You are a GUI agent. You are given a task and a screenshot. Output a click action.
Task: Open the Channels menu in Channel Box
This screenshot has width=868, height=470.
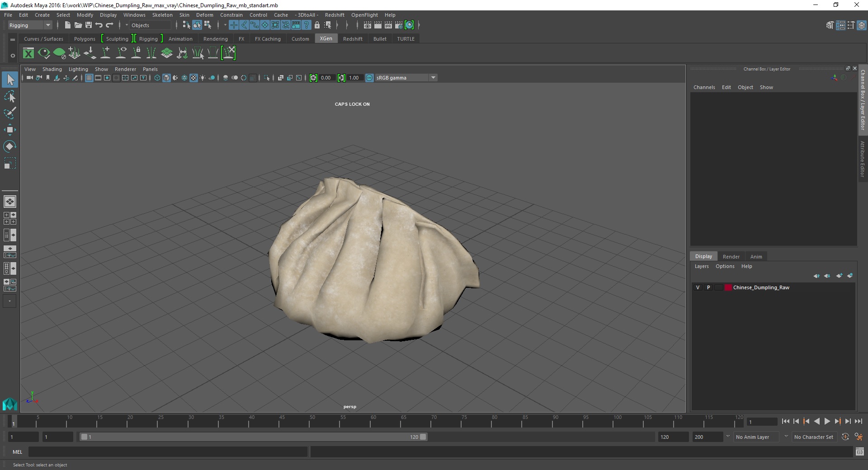click(704, 87)
